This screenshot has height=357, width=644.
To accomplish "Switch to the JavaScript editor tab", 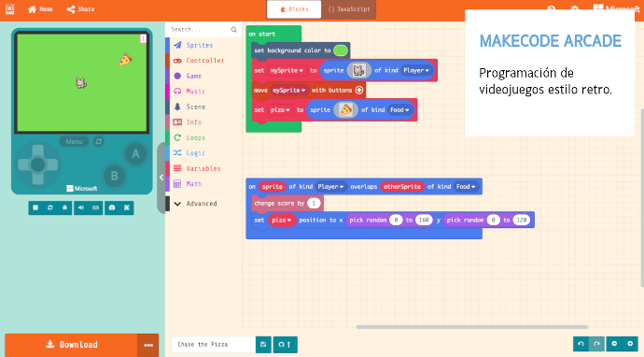I will 349,9.
